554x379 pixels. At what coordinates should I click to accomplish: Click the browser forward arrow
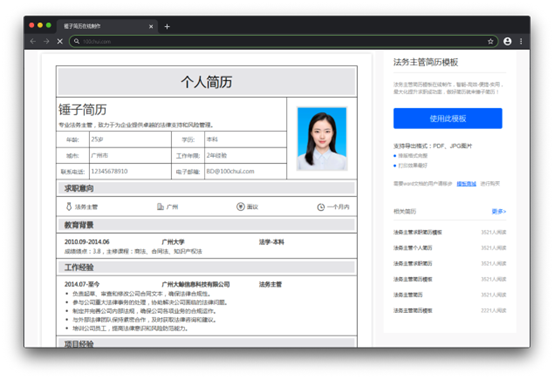coord(46,41)
